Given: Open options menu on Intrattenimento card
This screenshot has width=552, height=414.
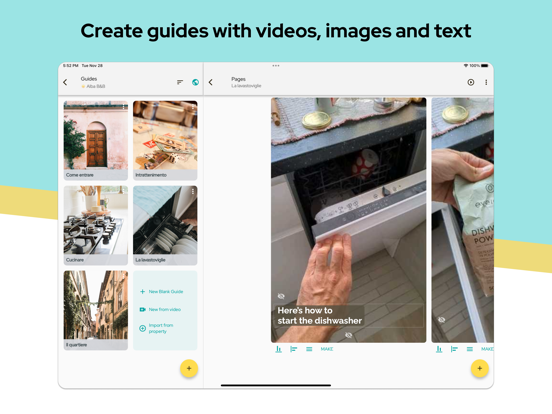Looking at the screenshot, I should [193, 106].
